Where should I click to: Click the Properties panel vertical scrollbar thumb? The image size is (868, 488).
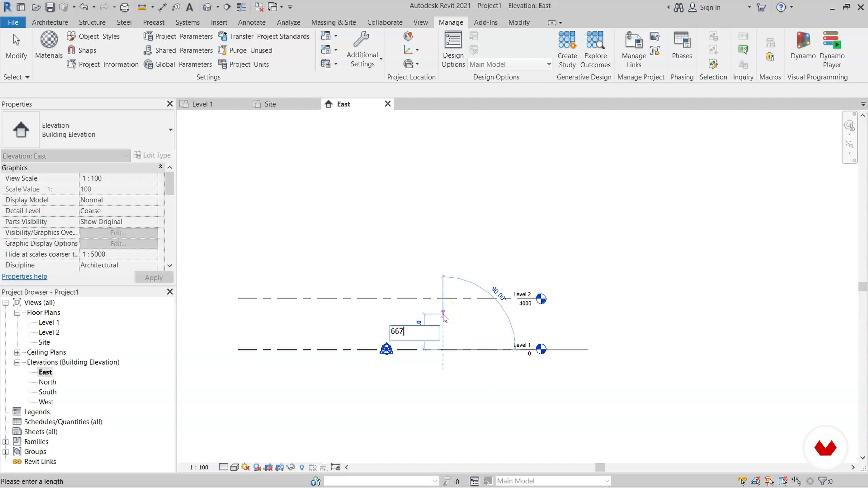coord(170,184)
